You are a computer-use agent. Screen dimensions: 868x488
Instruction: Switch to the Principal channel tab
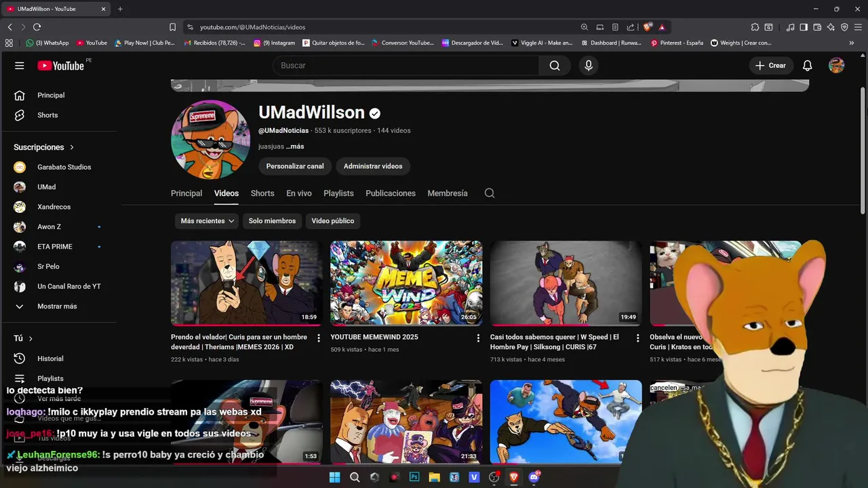click(186, 193)
